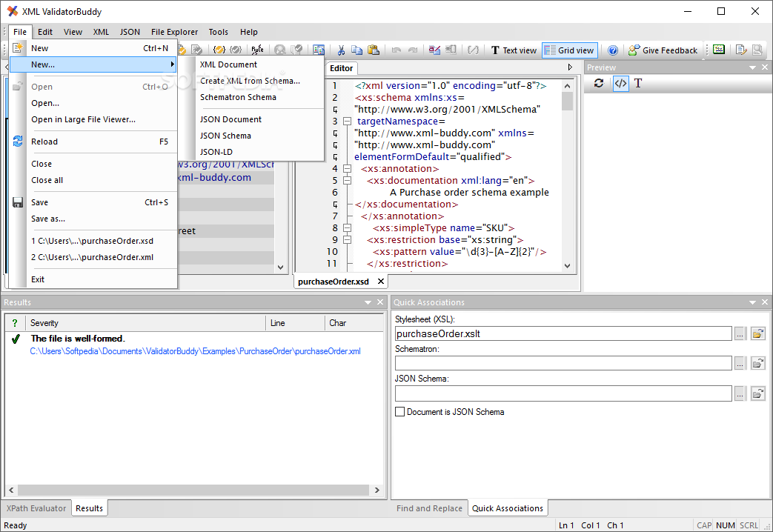Click the Results horizontal scrollbar
The image size is (773, 532).
tap(193, 490)
